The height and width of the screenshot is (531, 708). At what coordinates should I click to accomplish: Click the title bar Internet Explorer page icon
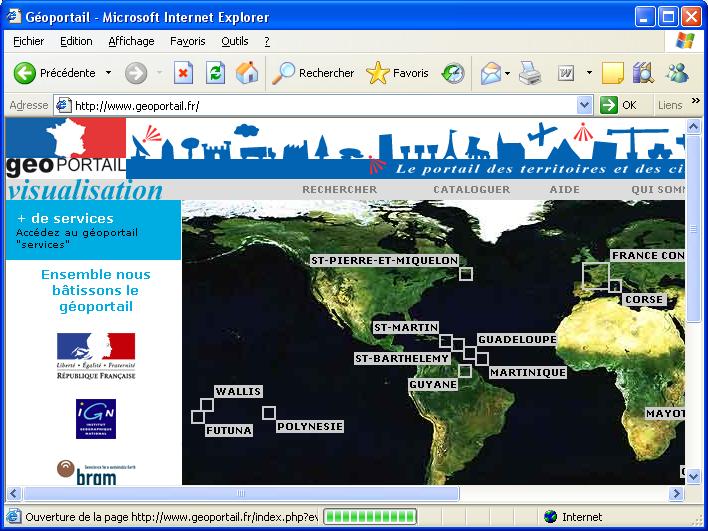pyautogui.click(x=14, y=16)
